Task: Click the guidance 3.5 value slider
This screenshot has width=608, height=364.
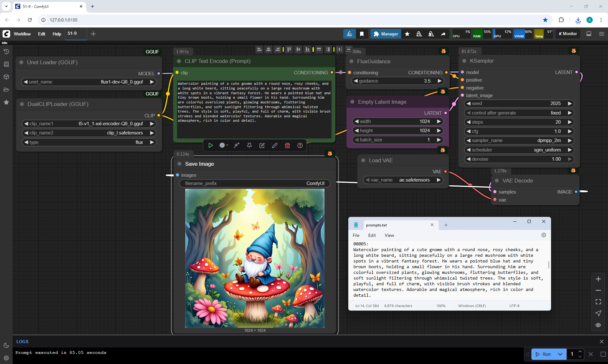Action: pyautogui.click(x=397, y=81)
